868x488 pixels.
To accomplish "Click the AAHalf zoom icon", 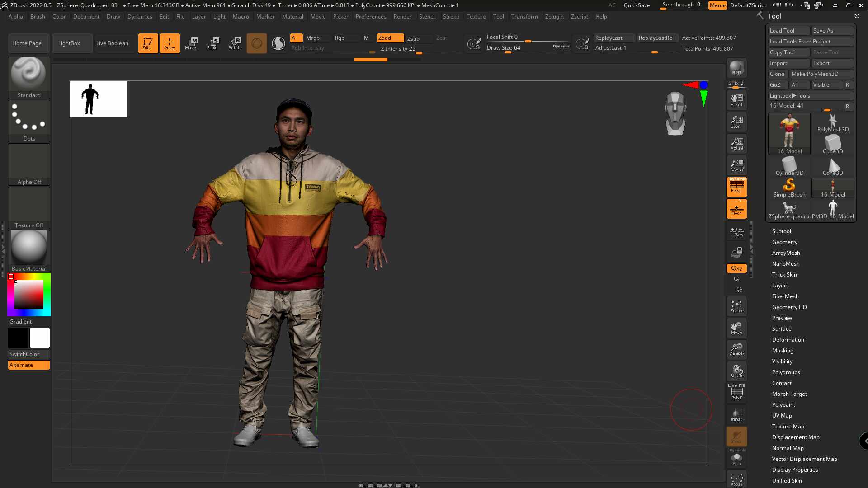I will coord(736,165).
